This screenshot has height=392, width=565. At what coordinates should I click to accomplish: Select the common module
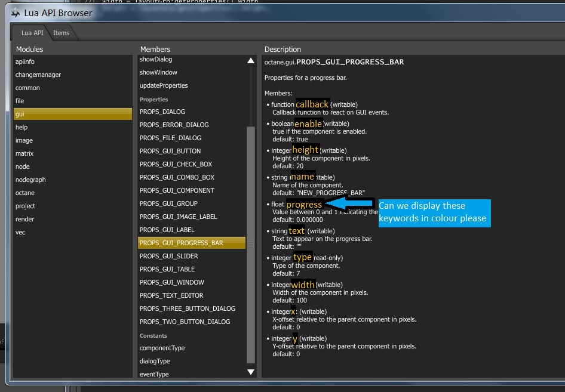[x=73, y=88]
